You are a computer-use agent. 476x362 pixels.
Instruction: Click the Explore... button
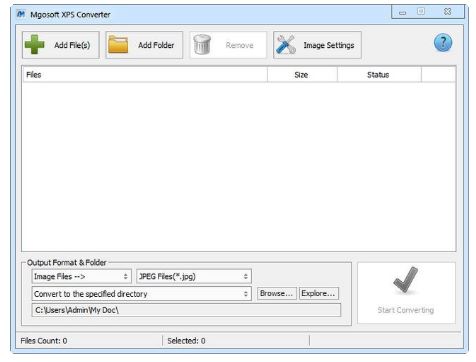[x=319, y=293]
